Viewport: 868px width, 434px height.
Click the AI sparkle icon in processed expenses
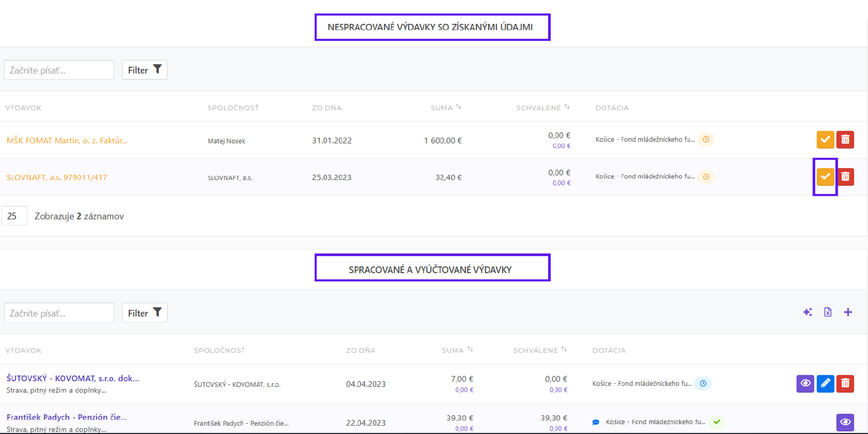click(x=807, y=312)
